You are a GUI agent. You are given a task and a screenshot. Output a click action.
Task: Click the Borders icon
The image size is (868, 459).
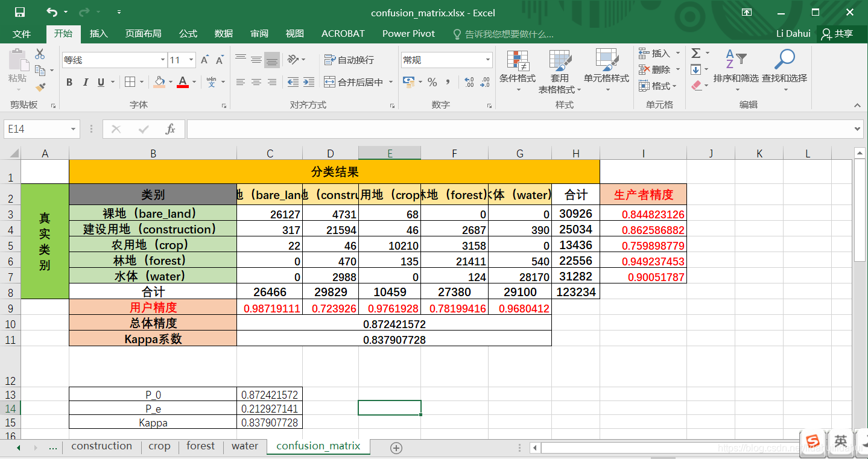tap(130, 82)
